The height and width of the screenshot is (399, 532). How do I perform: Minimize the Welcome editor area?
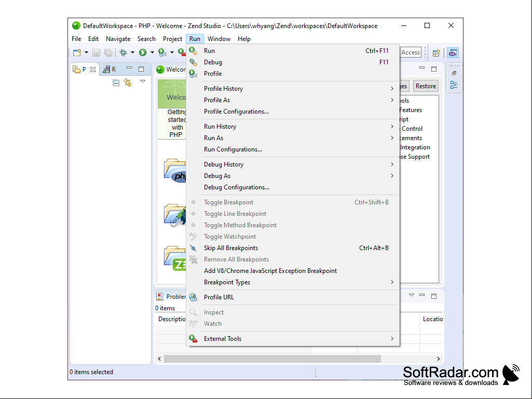click(422, 67)
